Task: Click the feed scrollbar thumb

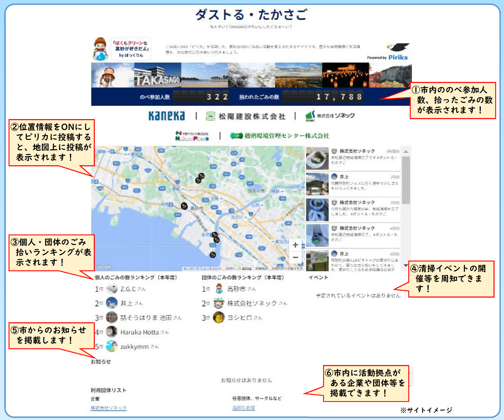Action: coord(406,180)
